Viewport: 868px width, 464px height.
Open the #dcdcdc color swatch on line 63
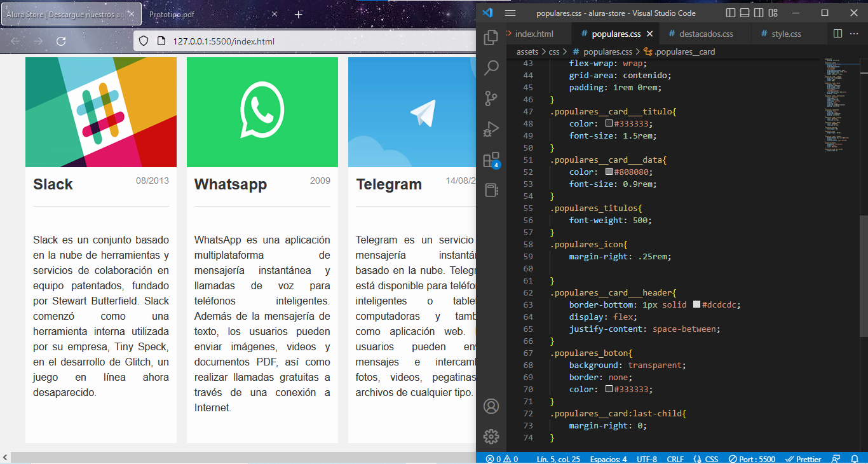[x=696, y=305]
